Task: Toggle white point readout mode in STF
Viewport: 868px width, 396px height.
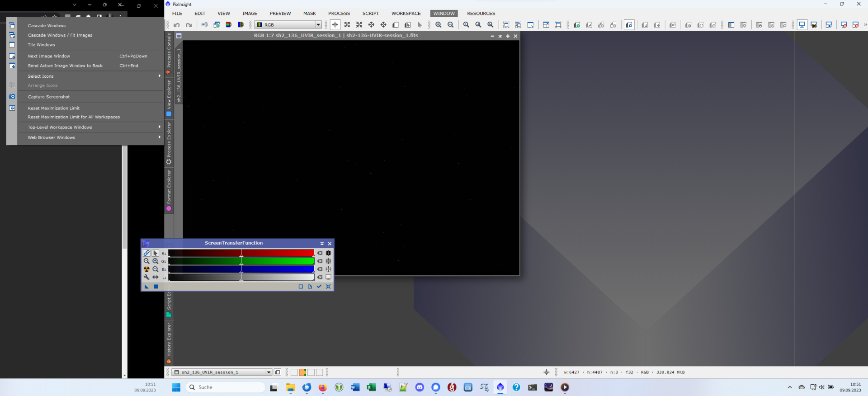Action: click(329, 269)
